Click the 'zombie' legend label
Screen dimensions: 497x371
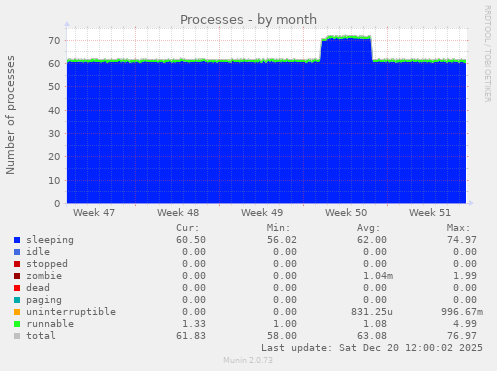click(x=44, y=276)
